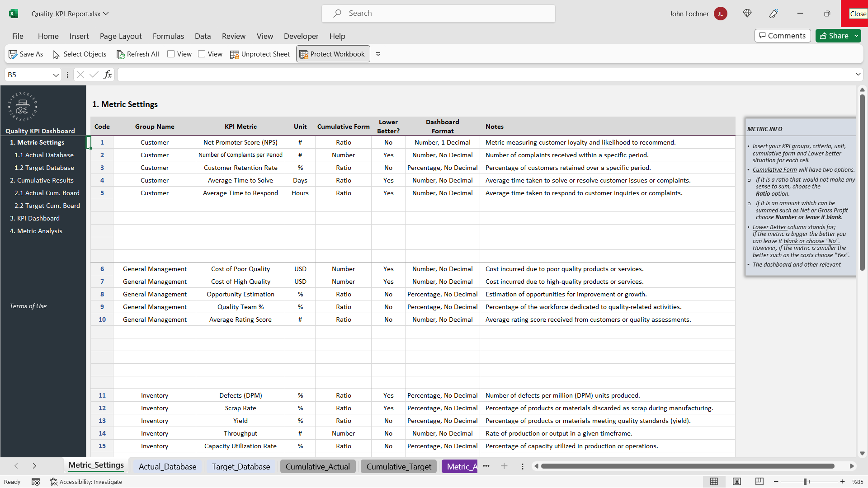The width and height of the screenshot is (868, 488).
Task: Show more hidden sheet tabs ellipsis
Action: (486, 466)
